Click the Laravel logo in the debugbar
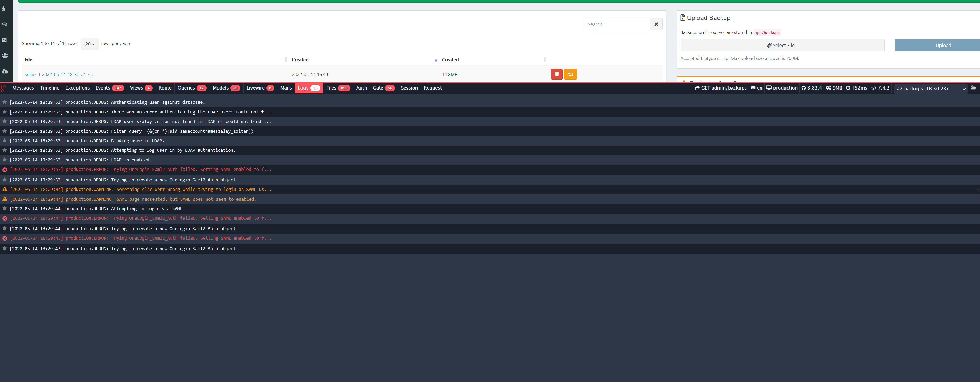980x382 pixels. 3,88
